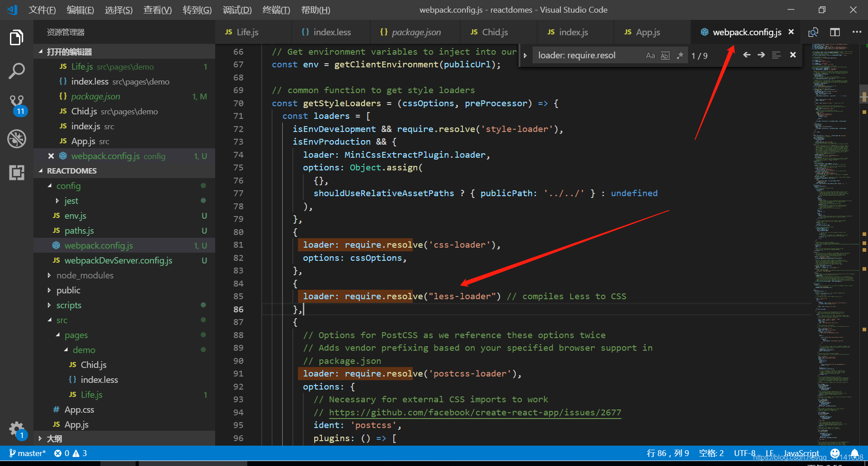This screenshot has width=868, height=466.
Task: Close webpack.config.js in open editors list
Action: pos(51,156)
